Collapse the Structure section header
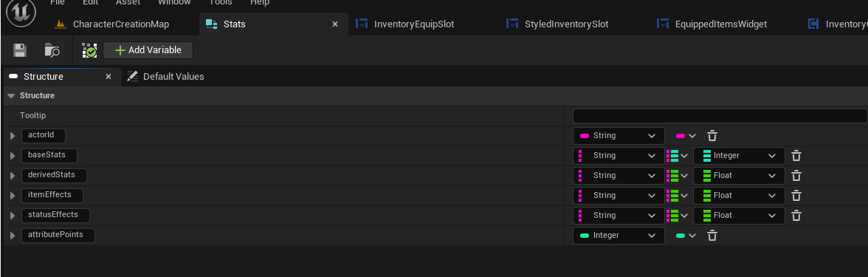868x277 pixels. click(11, 96)
